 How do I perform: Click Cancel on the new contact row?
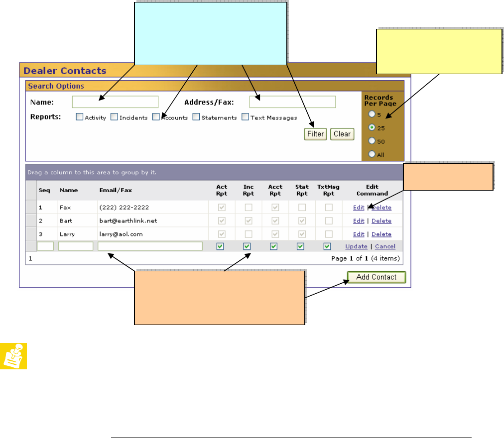(385, 246)
